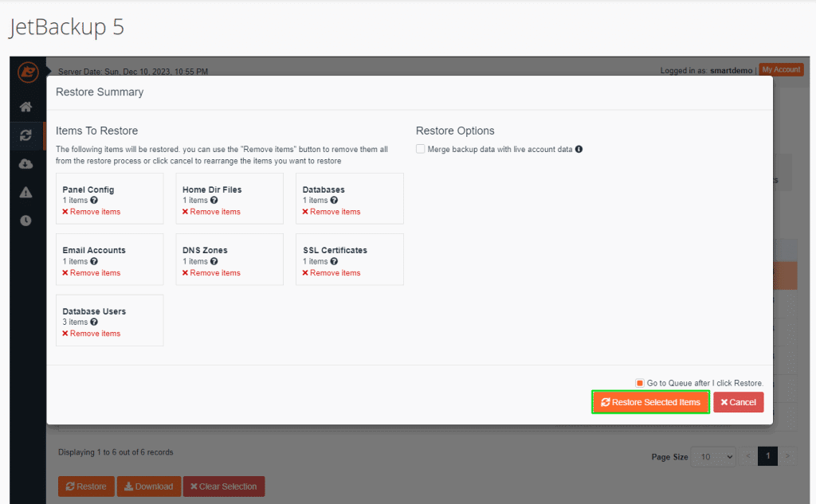This screenshot has width=816, height=504.
Task: Select the Database Users heading text
Action: [x=94, y=311]
